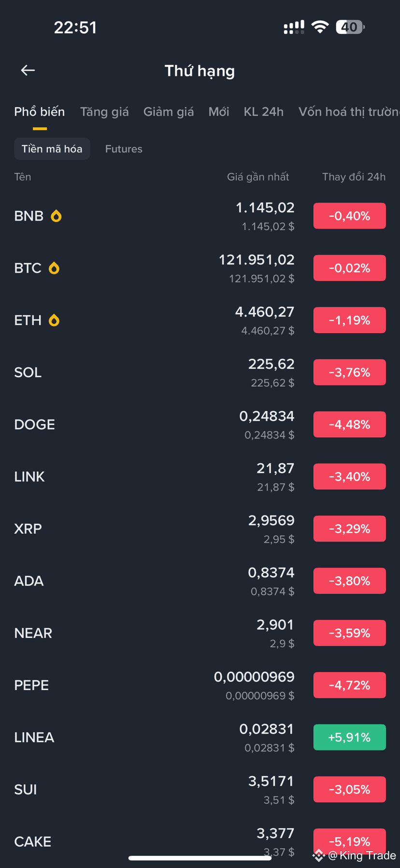Open Vốn hoá thị trường tab
The image size is (400, 868).
click(x=349, y=112)
